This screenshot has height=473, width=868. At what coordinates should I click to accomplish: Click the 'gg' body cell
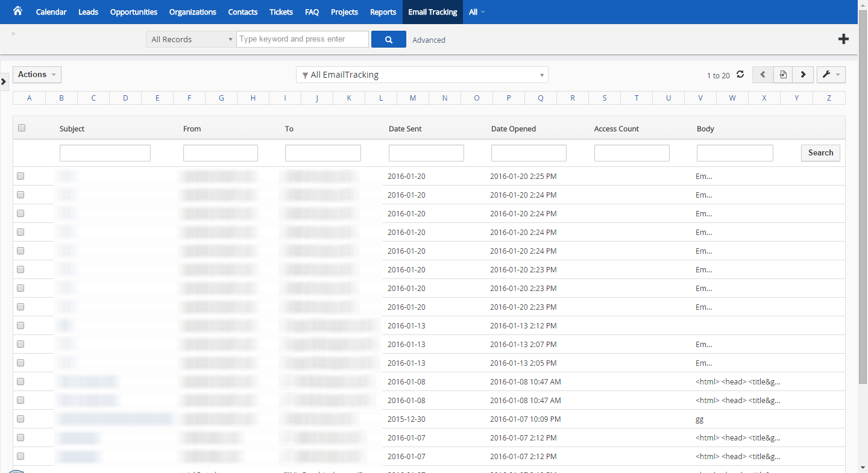699,419
